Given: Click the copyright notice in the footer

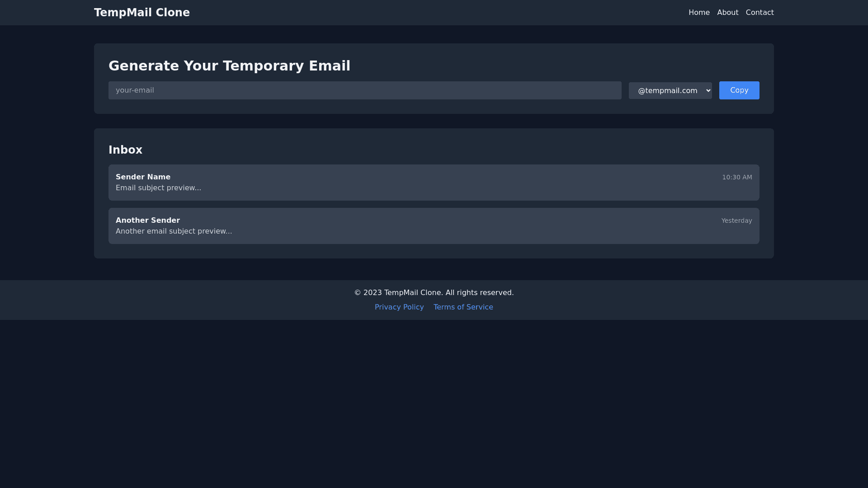Looking at the screenshot, I should click(x=434, y=293).
